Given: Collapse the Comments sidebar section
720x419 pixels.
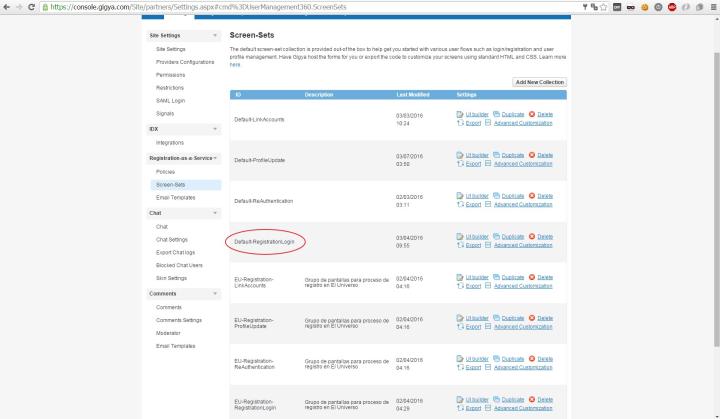Looking at the screenshot, I should pos(214,293).
